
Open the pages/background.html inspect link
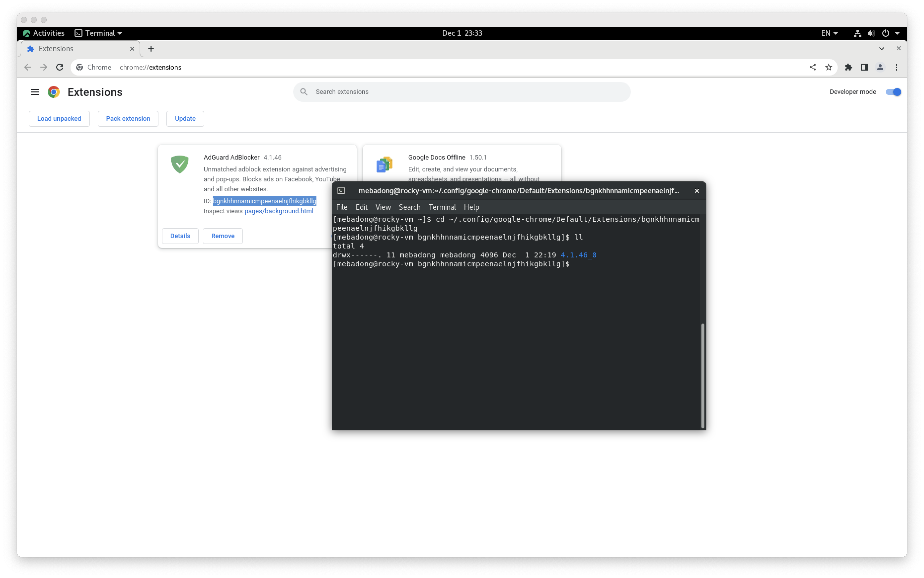[279, 211]
